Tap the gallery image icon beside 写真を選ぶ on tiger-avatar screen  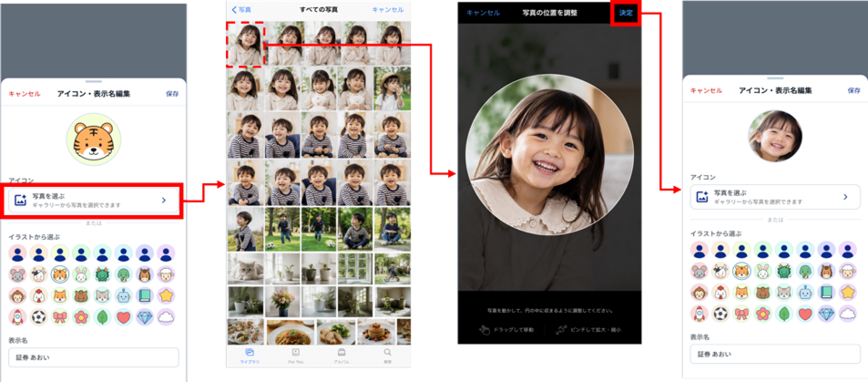(x=20, y=201)
